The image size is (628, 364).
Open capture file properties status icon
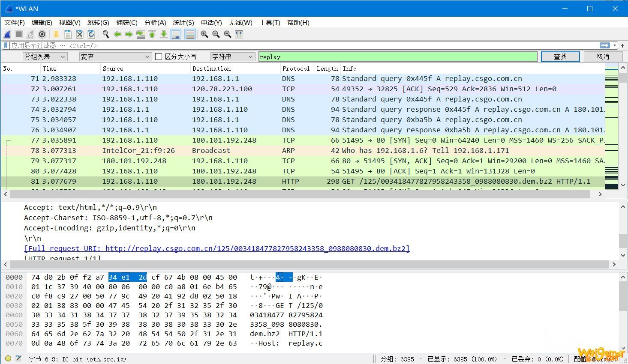[18, 358]
